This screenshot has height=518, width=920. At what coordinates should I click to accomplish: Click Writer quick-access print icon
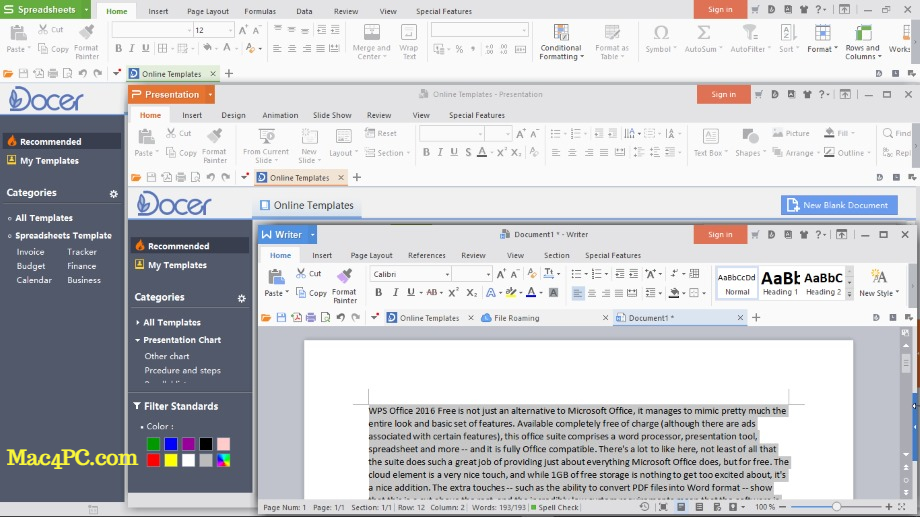(x=310, y=317)
